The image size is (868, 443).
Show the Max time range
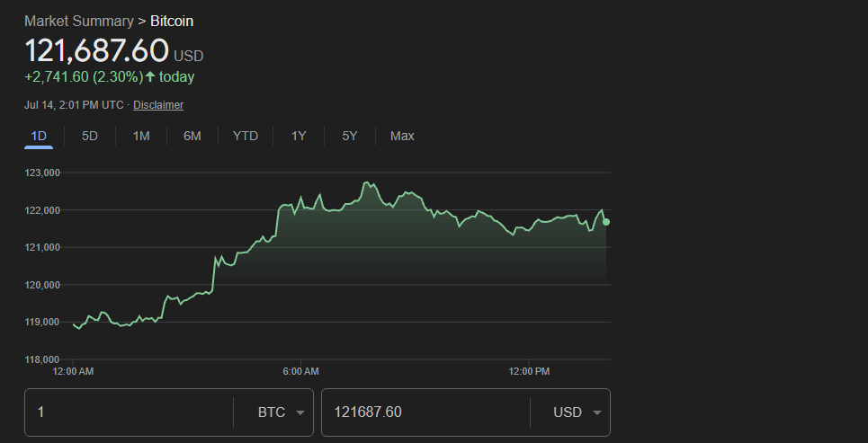[402, 136]
